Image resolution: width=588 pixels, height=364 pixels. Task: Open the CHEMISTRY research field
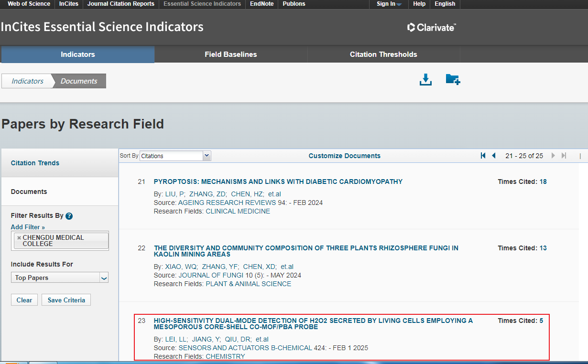tap(225, 356)
